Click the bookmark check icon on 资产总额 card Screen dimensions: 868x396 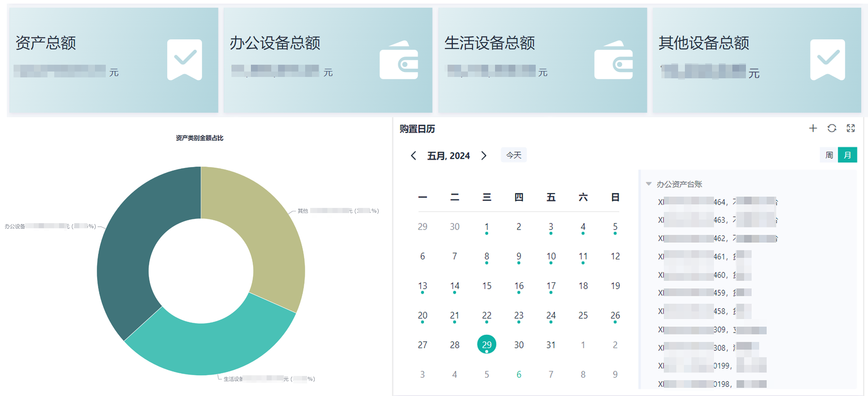pos(184,60)
